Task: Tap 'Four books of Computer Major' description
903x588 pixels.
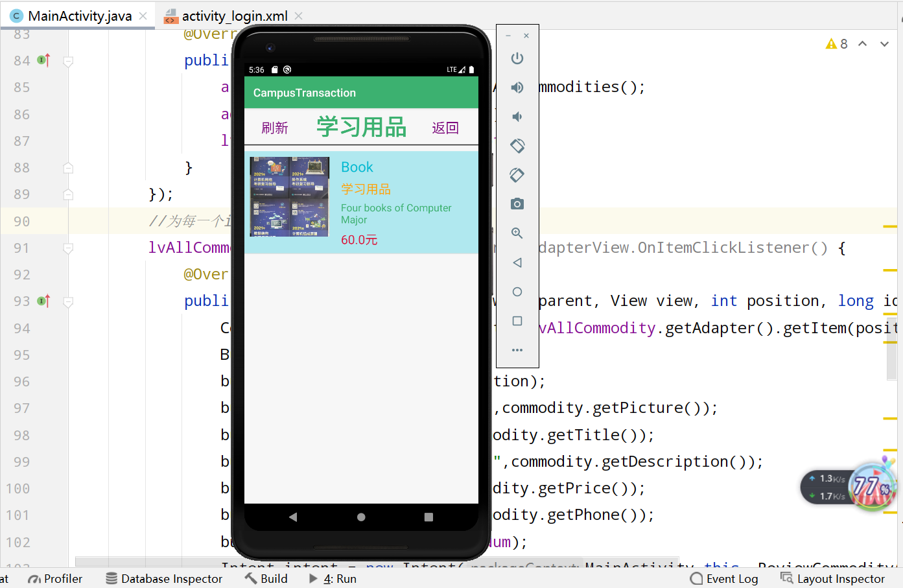Action: point(396,214)
